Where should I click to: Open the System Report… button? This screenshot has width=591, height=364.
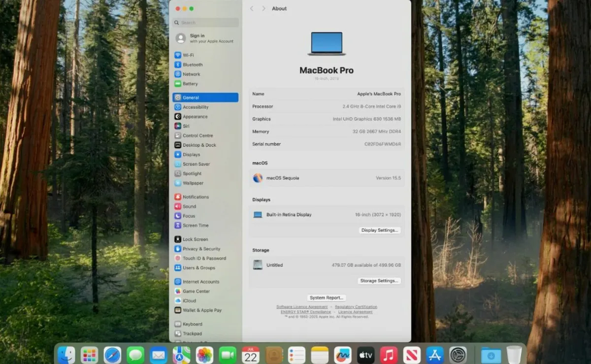click(327, 298)
